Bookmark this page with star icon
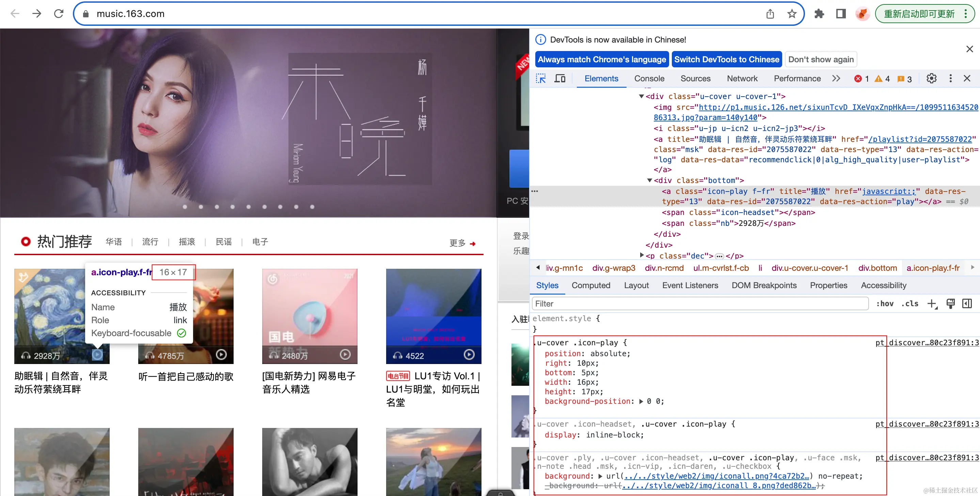980x496 pixels. click(x=792, y=14)
